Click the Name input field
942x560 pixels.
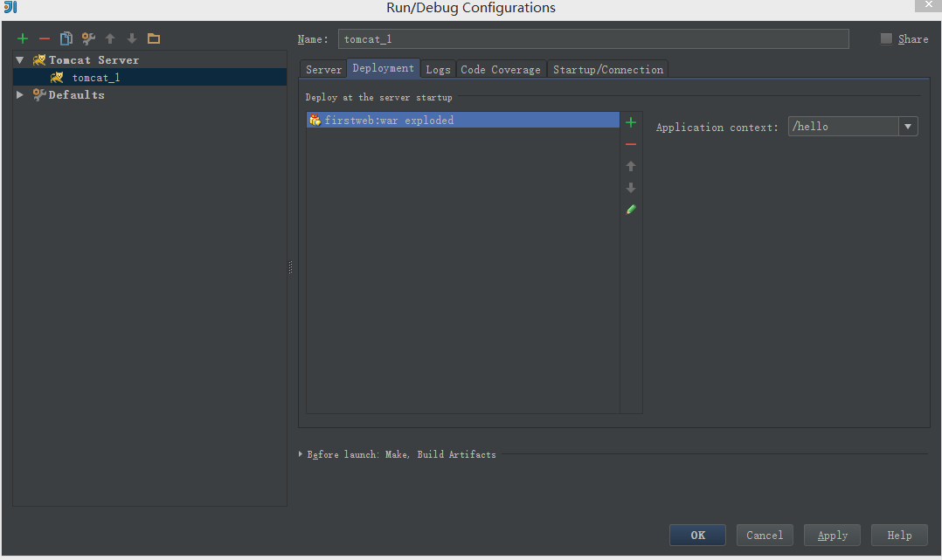tap(593, 39)
